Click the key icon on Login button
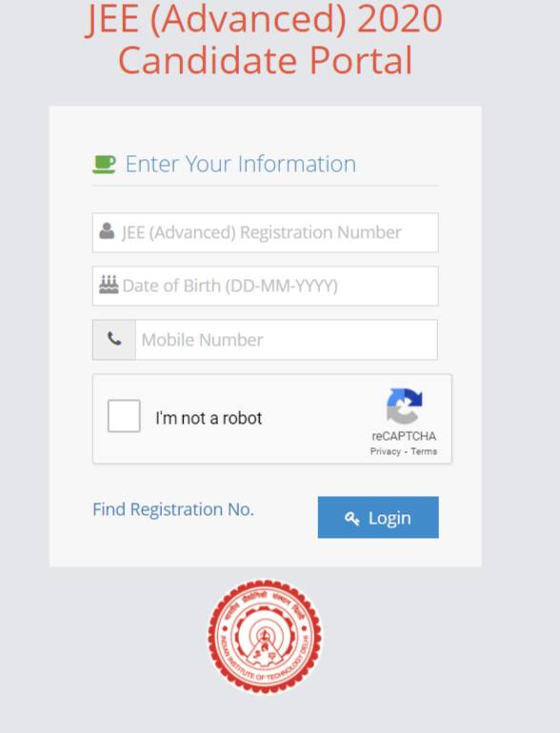 click(351, 518)
